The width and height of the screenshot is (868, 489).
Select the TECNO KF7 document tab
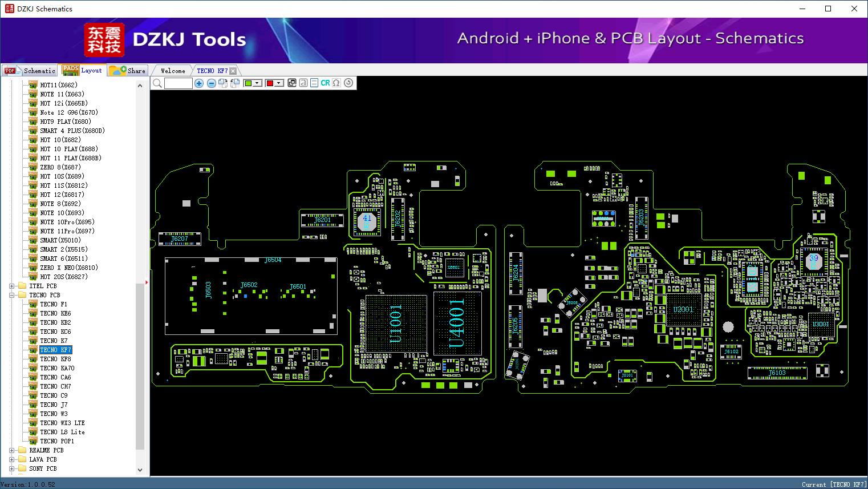click(212, 71)
